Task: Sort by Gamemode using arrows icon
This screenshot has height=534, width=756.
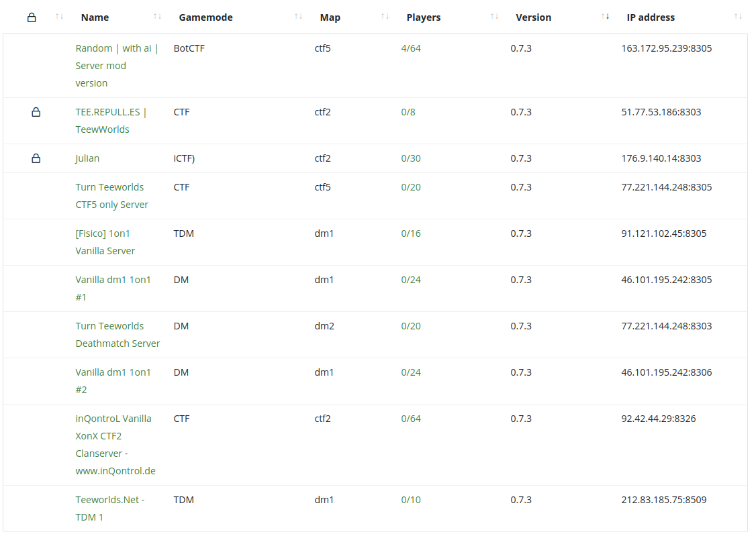Action: [299, 17]
